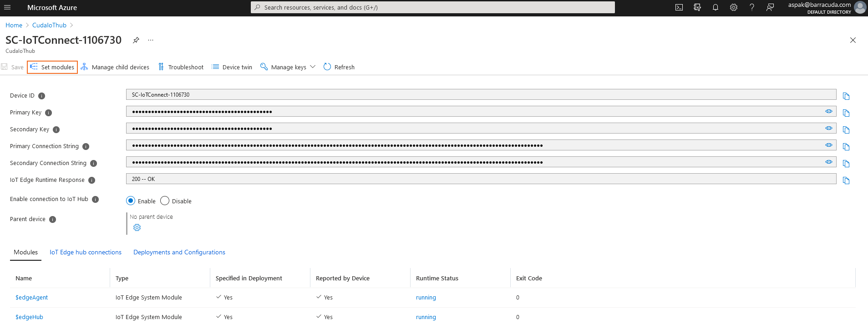Screen dimensions: 868x325
Task: Sort by the Name column header
Action: (x=24, y=278)
